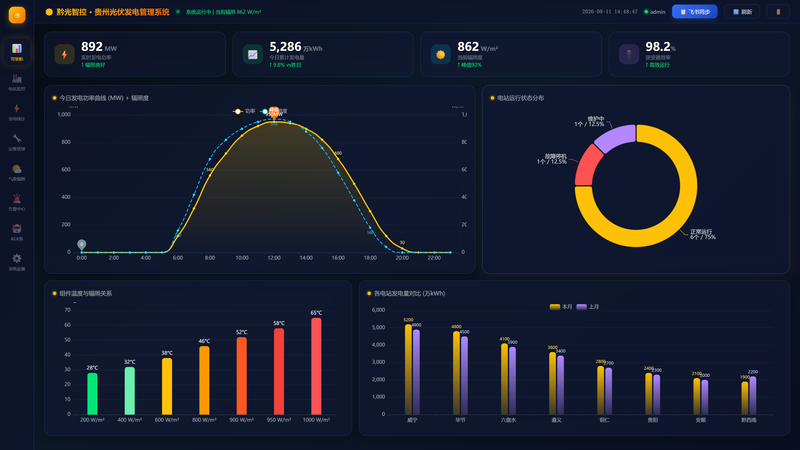Toggle the 本月 legend in station comparison
Viewport: 800px width, 450px height.
pyautogui.click(x=561, y=307)
